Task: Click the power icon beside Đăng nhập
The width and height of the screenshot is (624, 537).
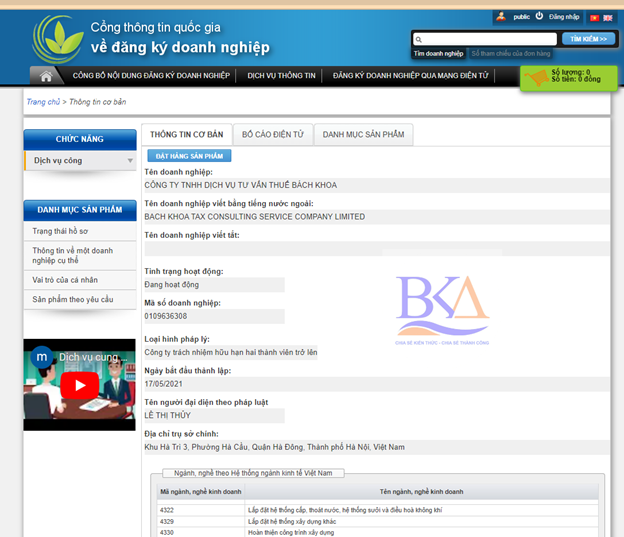Action: (540, 17)
